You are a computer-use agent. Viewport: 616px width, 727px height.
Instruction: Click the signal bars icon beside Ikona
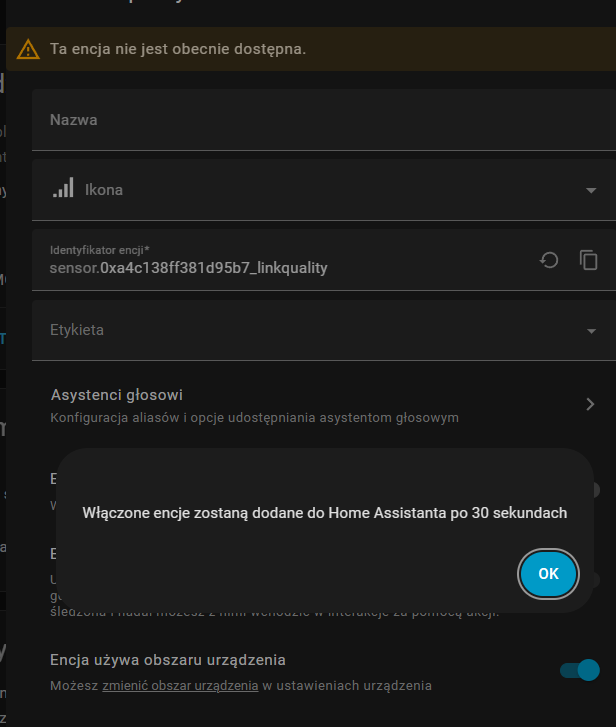click(x=63, y=188)
